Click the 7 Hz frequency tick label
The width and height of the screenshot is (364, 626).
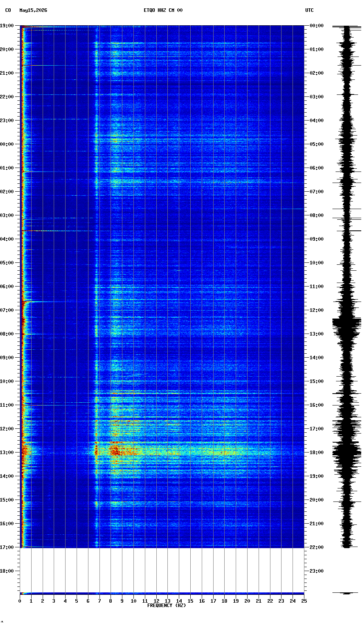[x=99, y=601]
